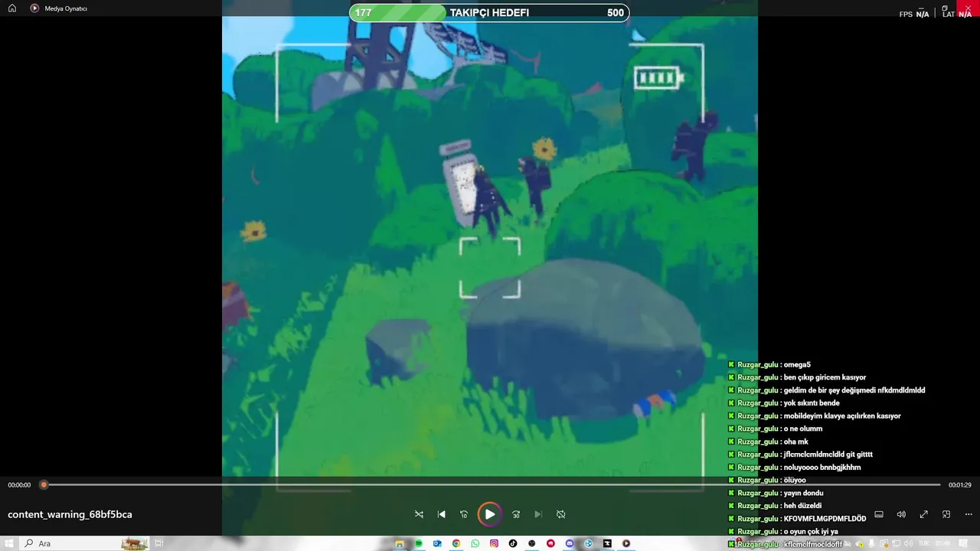Image resolution: width=980 pixels, height=551 pixels.
Task: Open CapCut from the taskbar
Action: [607, 543]
